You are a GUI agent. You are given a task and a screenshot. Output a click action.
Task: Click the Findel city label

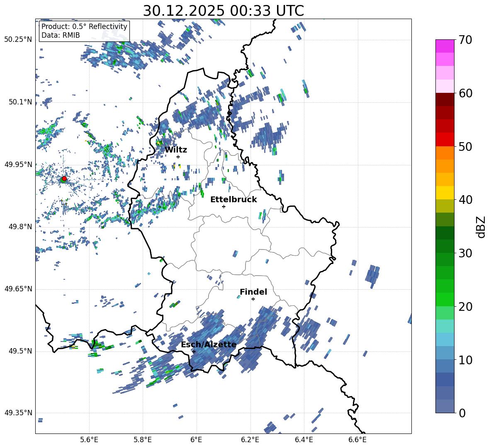click(x=253, y=292)
